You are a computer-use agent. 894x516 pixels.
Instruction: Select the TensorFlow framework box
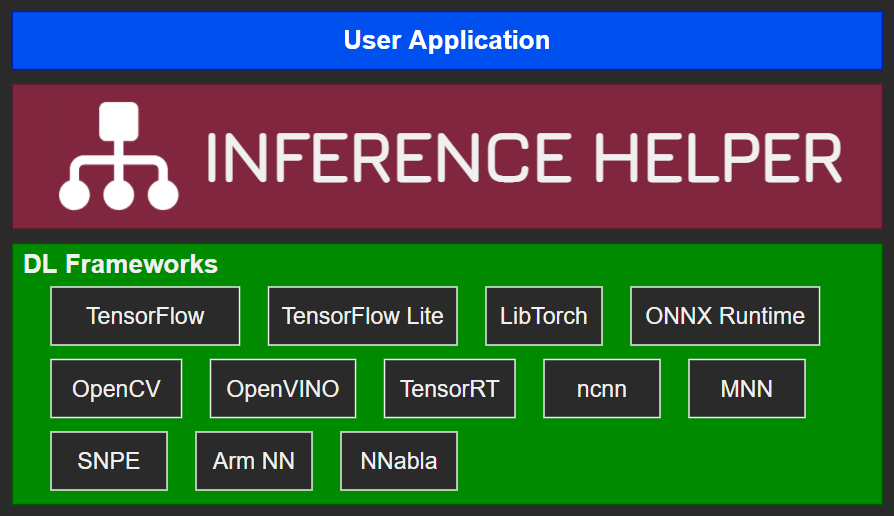click(x=145, y=316)
